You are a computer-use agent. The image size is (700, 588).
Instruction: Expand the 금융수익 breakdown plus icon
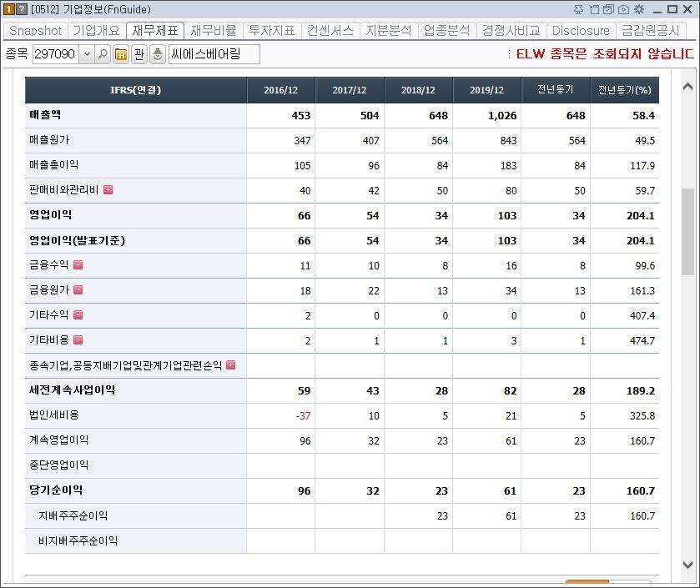pos(78,265)
